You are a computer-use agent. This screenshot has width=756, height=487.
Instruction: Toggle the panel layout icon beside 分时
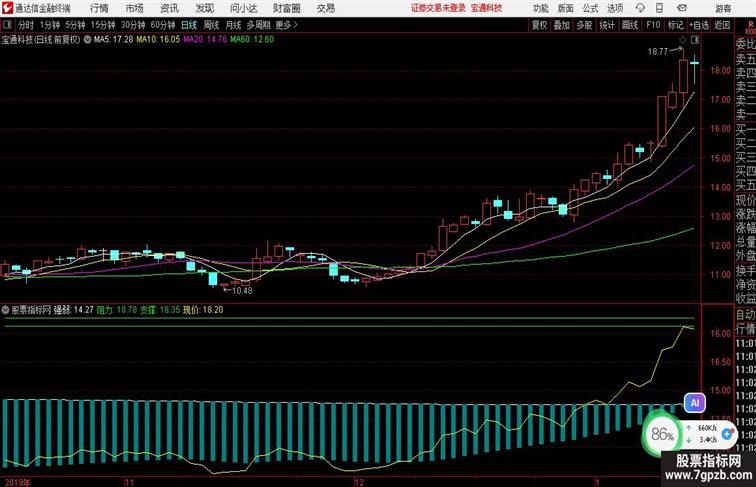[7, 25]
